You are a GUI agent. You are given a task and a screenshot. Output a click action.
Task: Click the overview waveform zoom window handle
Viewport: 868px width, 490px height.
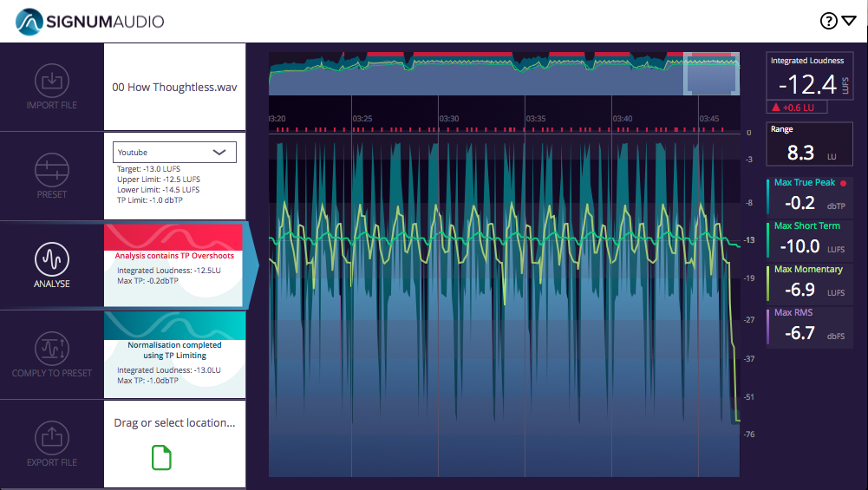tap(712, 74)
